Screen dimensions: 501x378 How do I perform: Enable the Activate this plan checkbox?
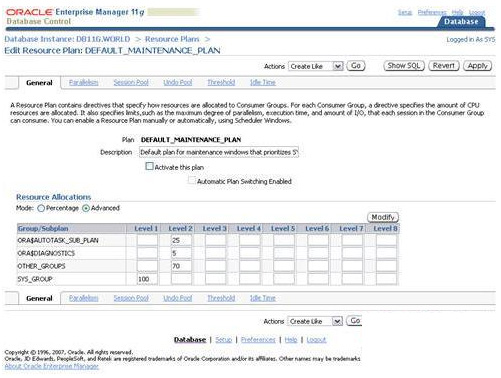[149, 166]
